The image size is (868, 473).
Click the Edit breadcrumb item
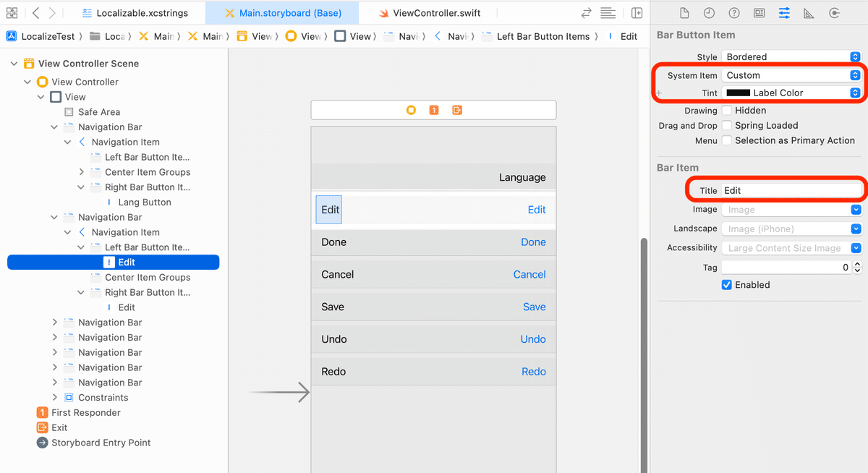pos(624,36)
